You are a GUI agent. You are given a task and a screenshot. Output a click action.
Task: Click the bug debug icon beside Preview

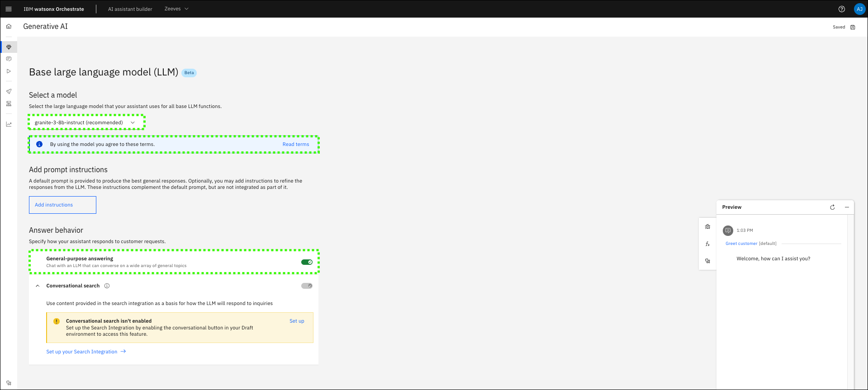pyautogui.click(x=707, y=227)
